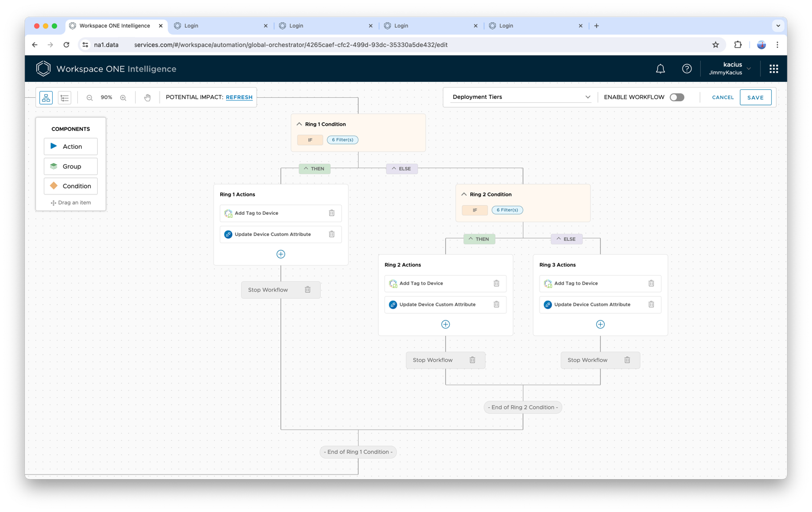Delete Add Tag to Device in Ring 1

[332, 213]
